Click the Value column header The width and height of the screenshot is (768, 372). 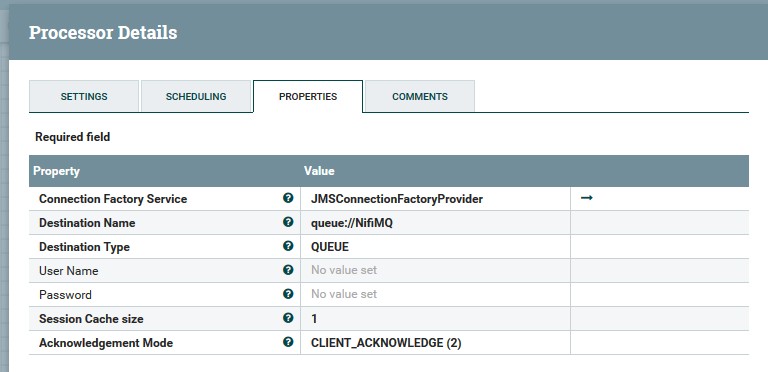(x=319, y=171)
